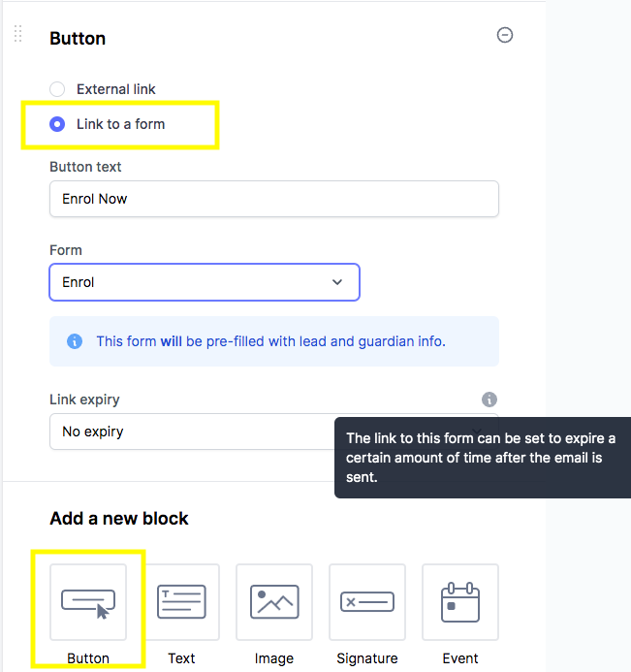Viewport: 631px width, 672px height.
Task: Open the Form dropdown showing Enrol
Action: pyautogui.click(x=204, y=282)
